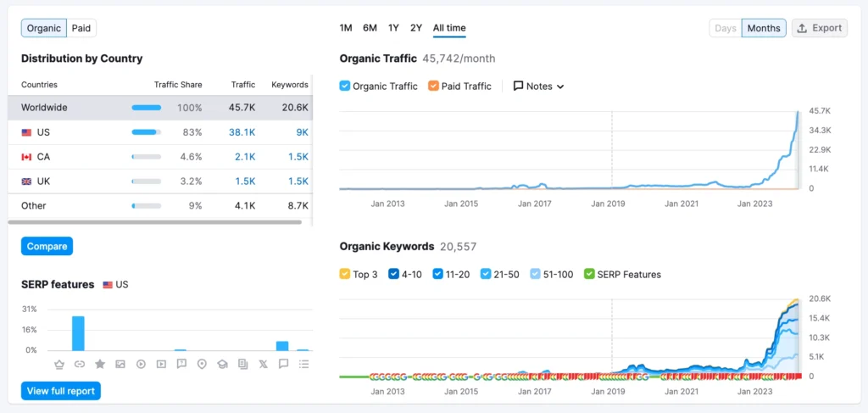Click the X (Twitter) icon in SERP features
Viewport: 868px width, 413px height.
point(263,364)
